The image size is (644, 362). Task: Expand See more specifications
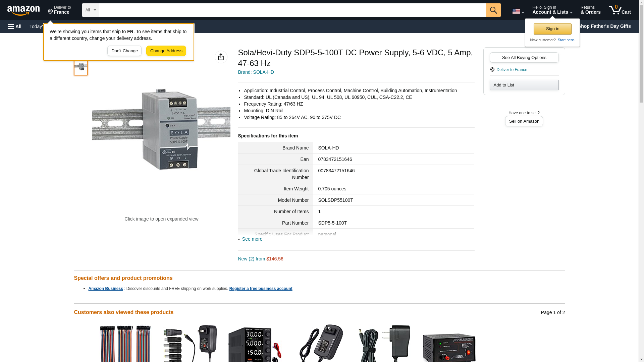pos(252,239)
